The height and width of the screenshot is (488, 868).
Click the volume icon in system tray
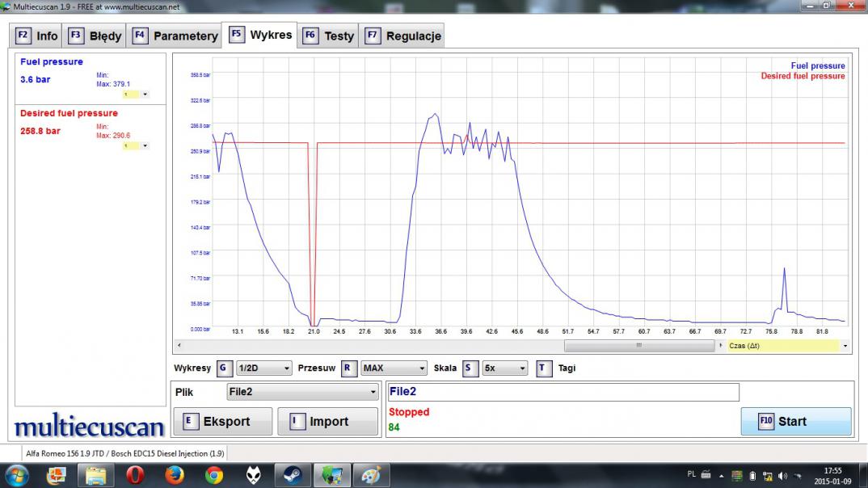pyautogui.click(x=782, y=475)
